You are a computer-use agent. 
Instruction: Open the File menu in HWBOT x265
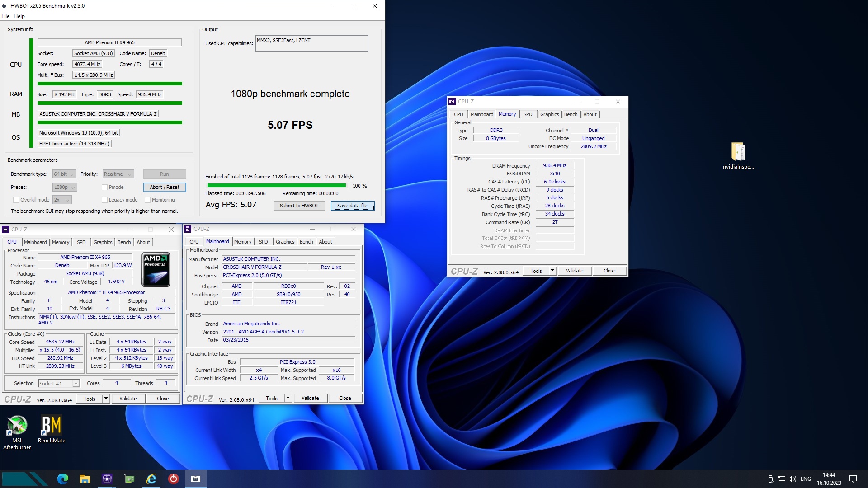(x=5, y=16)
